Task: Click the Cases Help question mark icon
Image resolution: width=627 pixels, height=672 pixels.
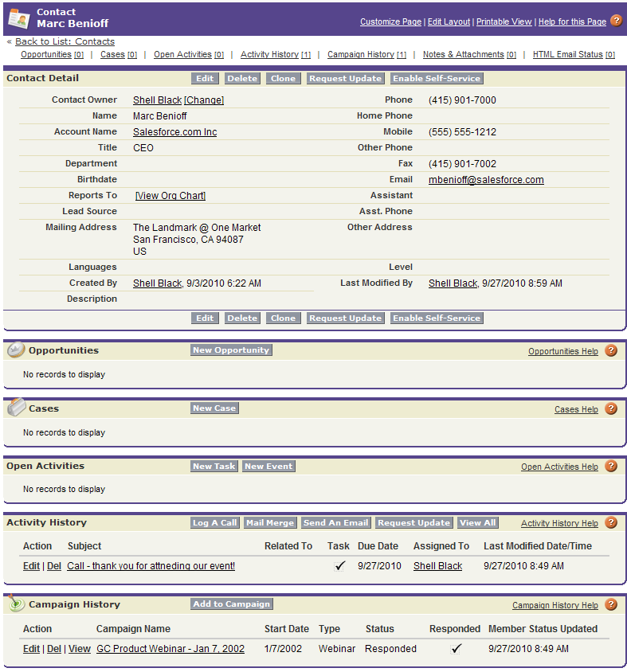Action: [x=611, y=409]
